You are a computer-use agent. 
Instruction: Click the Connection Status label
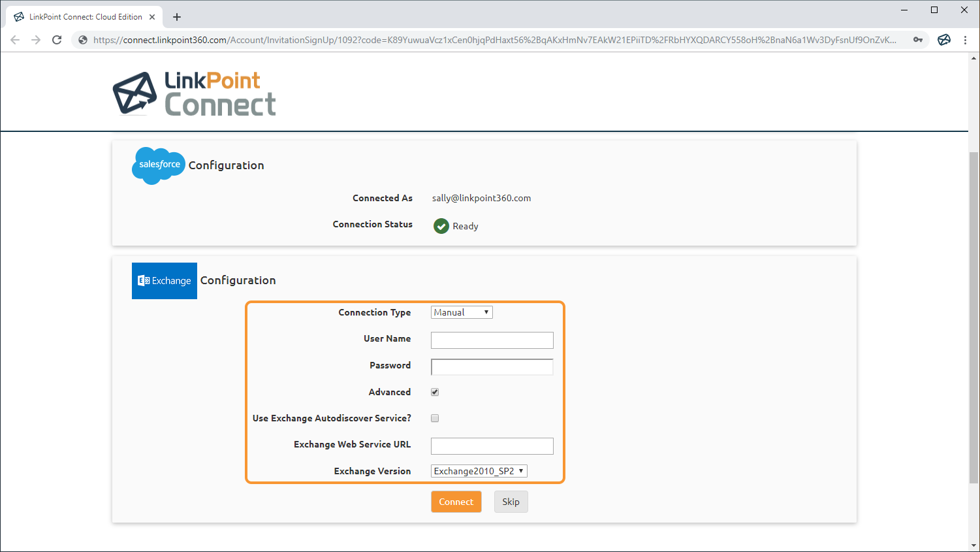[373, 224]
